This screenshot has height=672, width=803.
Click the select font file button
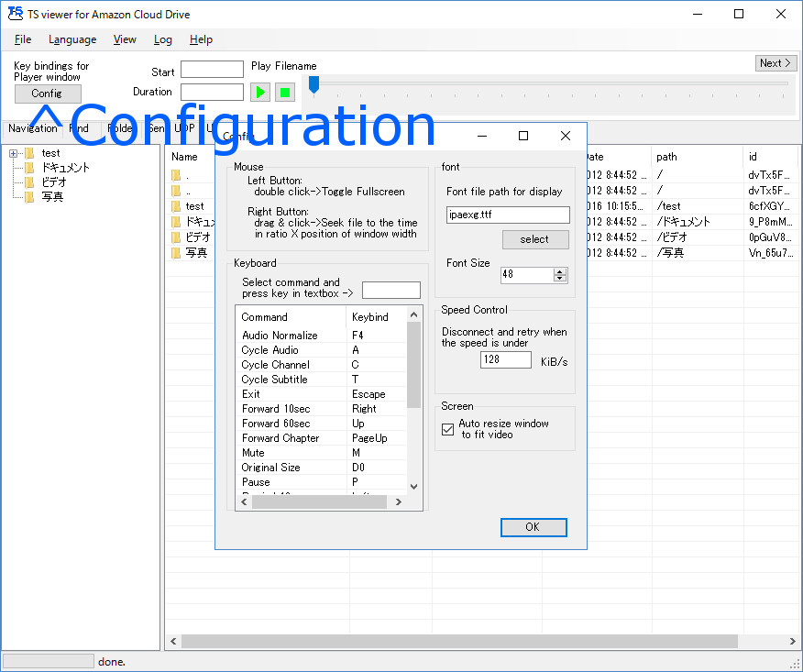pyautogui.click(x=535, y=239)
